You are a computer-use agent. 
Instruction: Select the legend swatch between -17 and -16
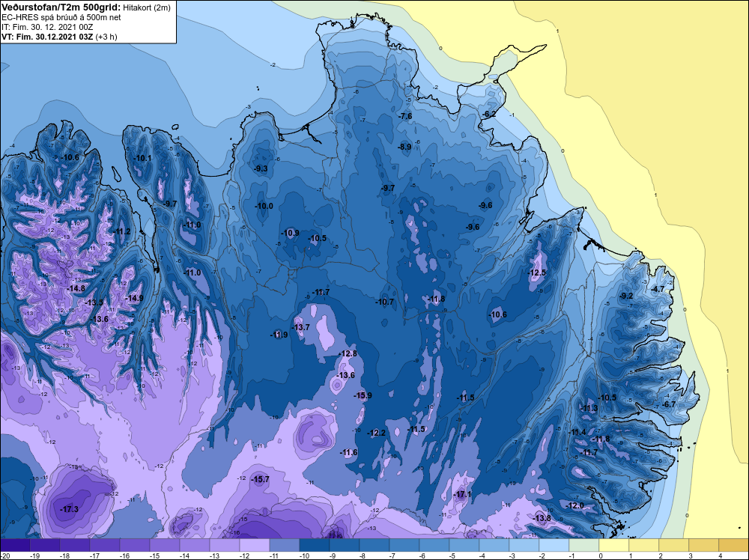(105, 545)
